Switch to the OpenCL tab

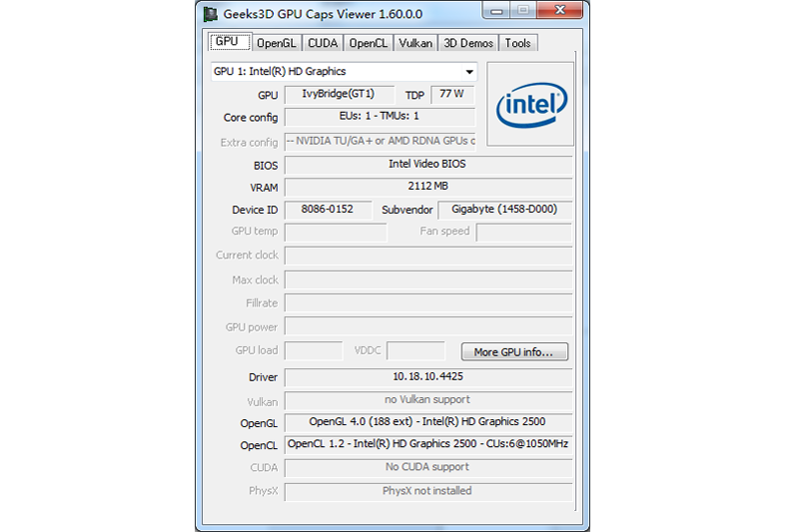368,43
